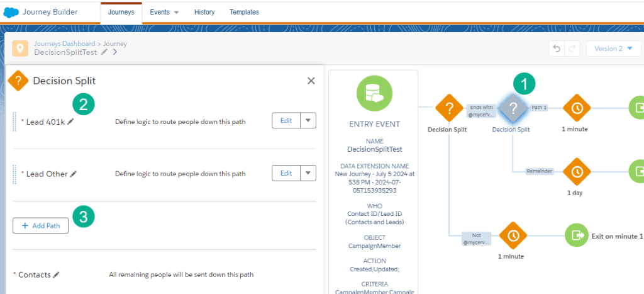Select the first orange Decision Split node
644x294 pixels.
click(449, 108)
